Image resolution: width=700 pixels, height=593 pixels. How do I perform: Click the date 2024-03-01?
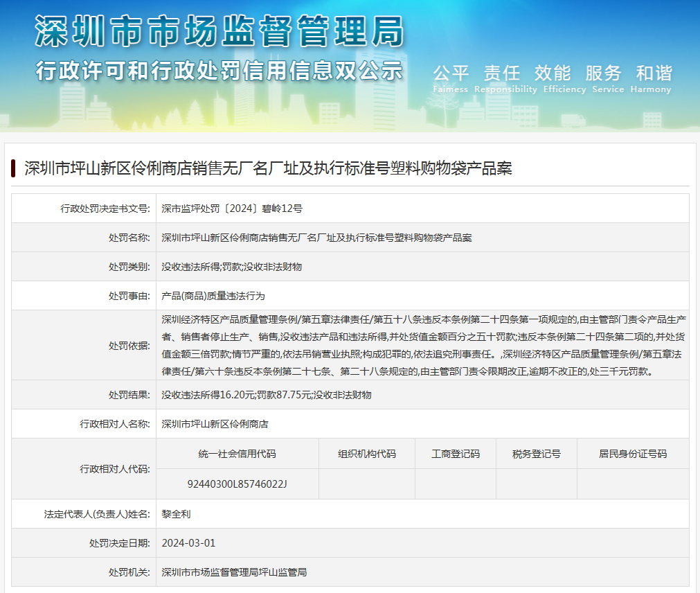tap(188, 543)
